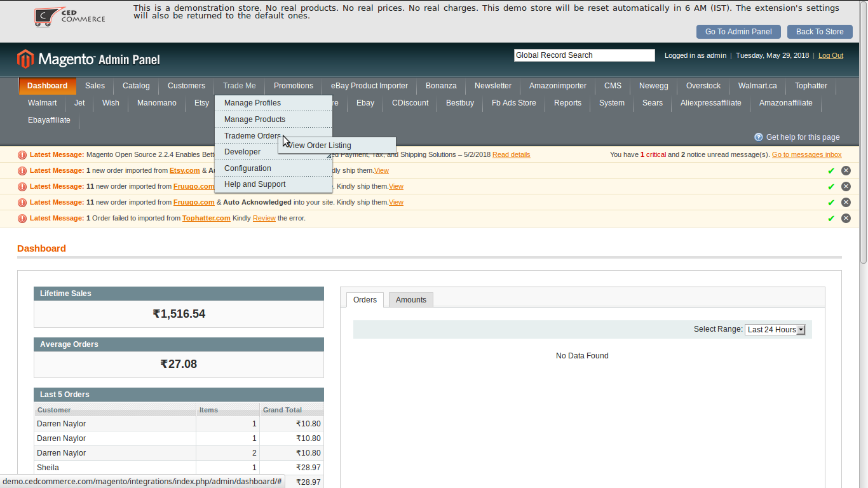The image size is (868, 488).
Task: Open the Read details link
Action: 511,154
